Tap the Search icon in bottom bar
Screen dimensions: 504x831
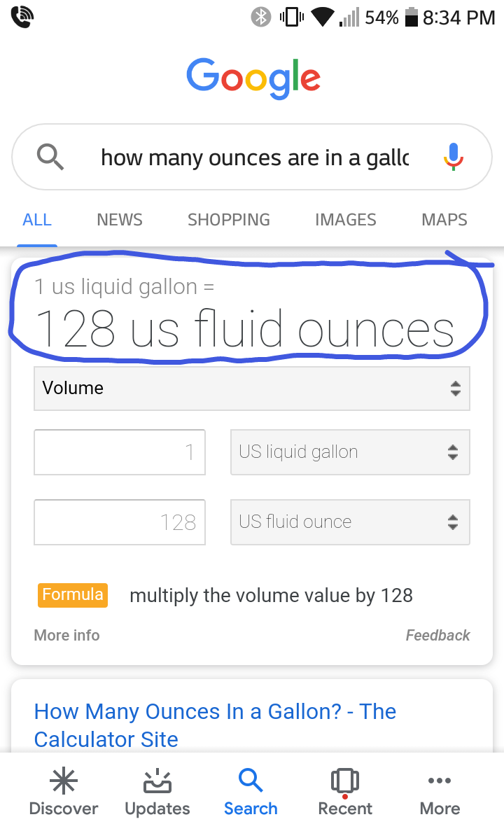tap(251, 781)
